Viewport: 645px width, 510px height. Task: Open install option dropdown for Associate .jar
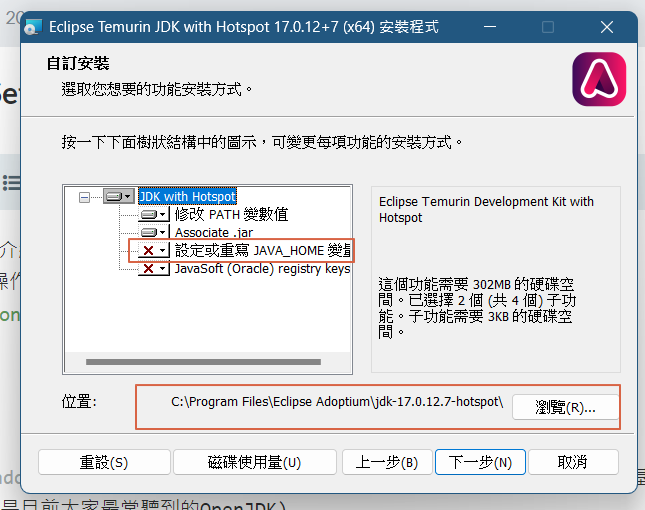tap(153, 232)
